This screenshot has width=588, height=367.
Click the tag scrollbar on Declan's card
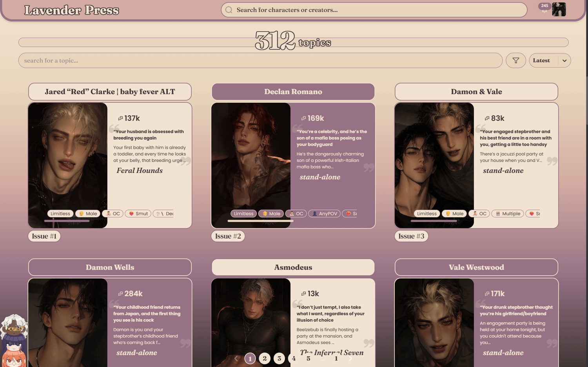(261, 221)
